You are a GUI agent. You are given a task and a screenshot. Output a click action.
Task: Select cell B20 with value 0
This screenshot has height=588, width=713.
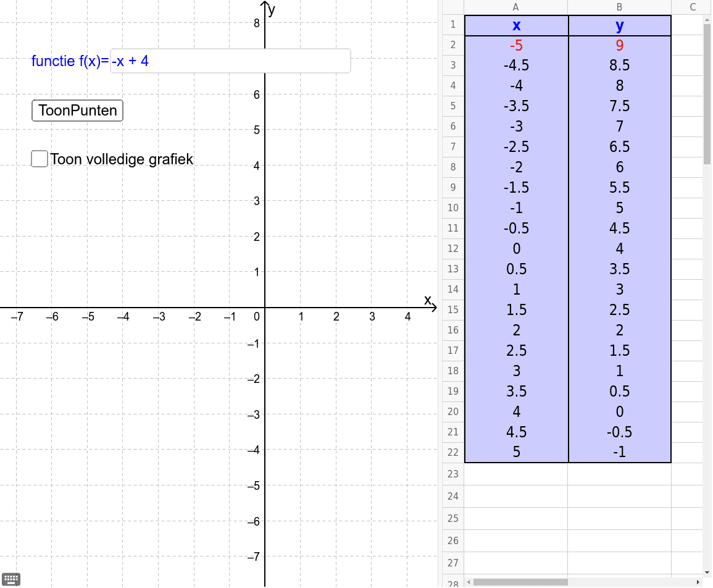[619, 411]
